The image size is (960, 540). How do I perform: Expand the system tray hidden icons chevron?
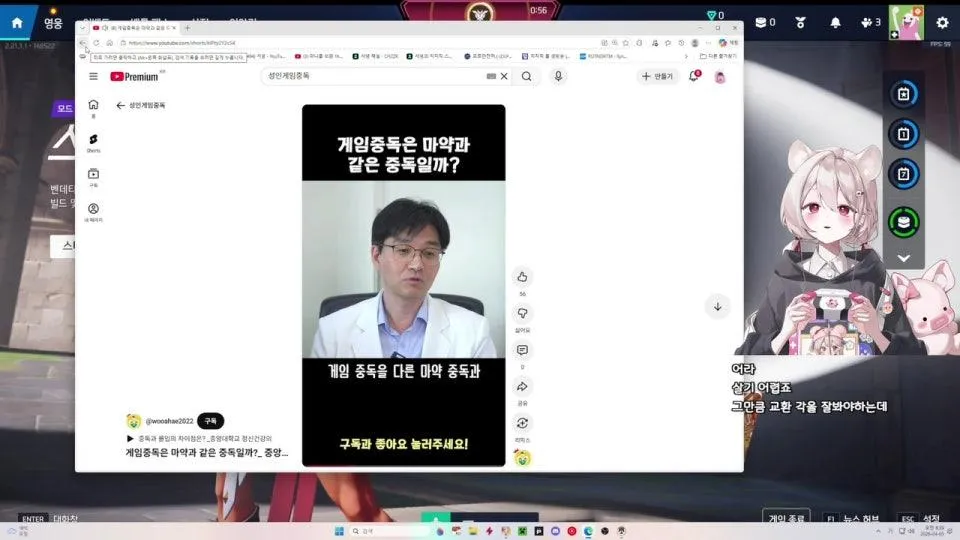[x=878, y=531]
